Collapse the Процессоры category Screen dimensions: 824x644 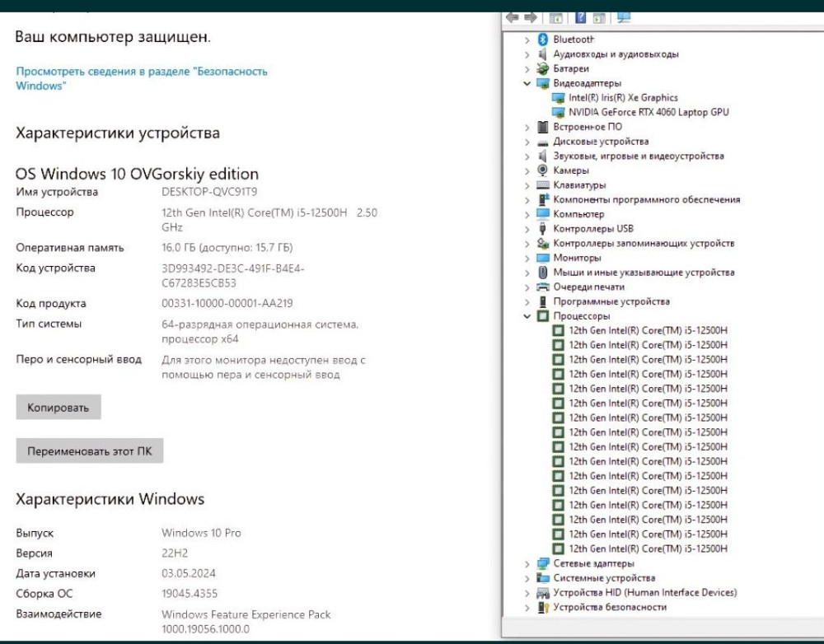(x=527, y=316)
